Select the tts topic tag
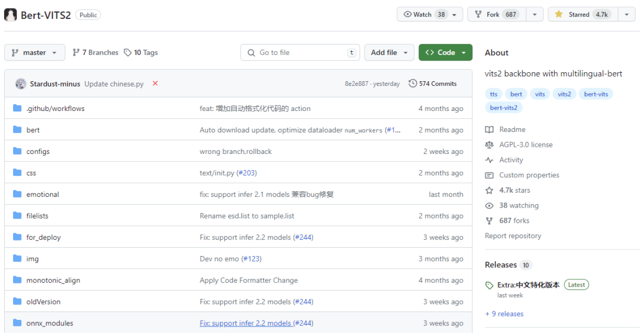 pyautogui.click(x=494, y=94)
